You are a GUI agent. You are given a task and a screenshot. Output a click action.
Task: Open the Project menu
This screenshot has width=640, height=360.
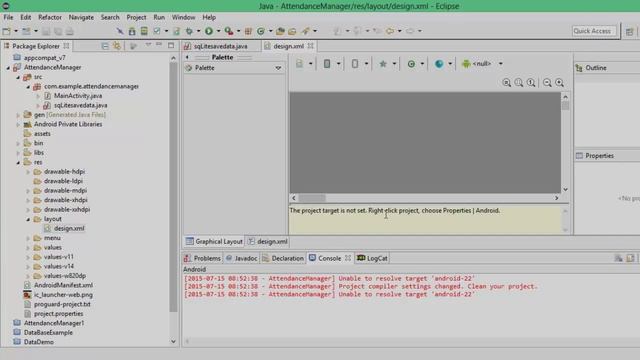point(136,18)
